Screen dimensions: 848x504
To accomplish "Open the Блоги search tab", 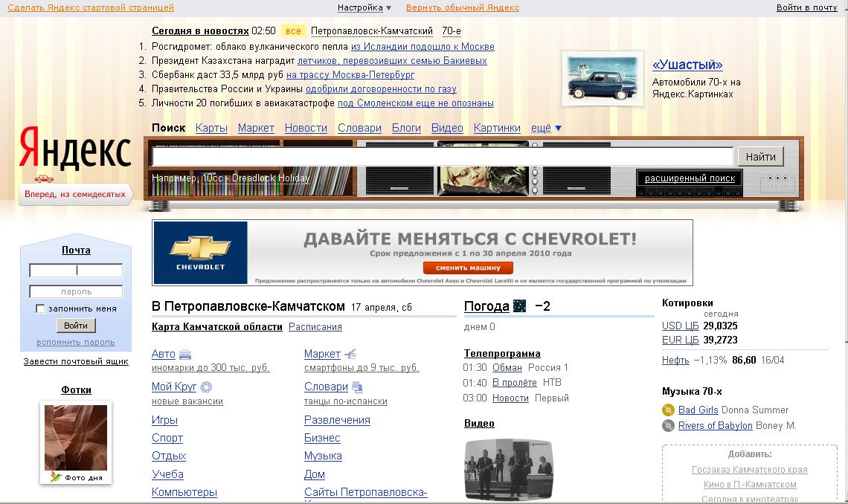I will (406, 128).
